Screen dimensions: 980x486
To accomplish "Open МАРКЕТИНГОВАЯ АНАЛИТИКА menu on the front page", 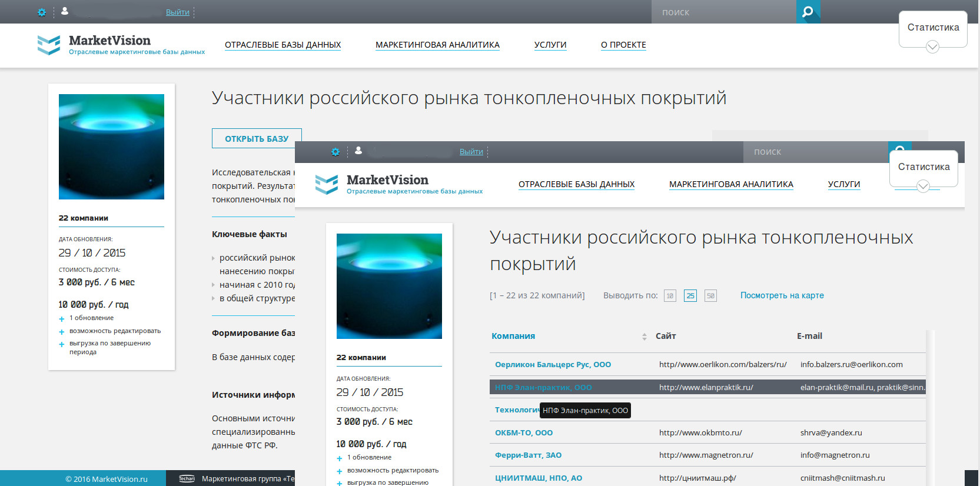I will pyautogui.click(x=732, y=184).
